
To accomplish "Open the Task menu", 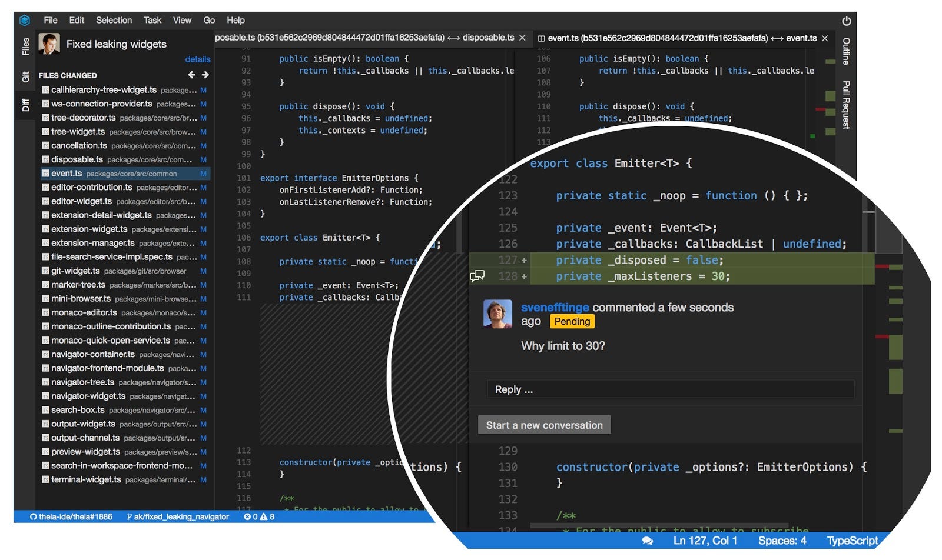I will 152,20.
